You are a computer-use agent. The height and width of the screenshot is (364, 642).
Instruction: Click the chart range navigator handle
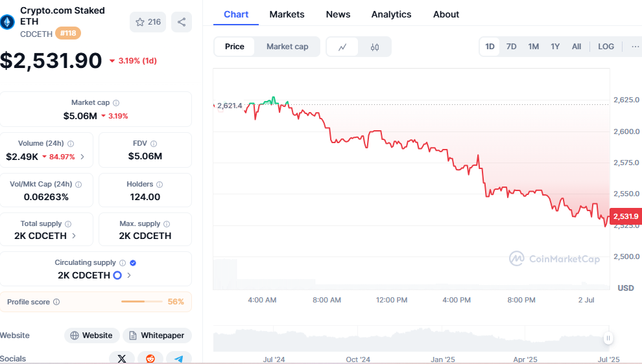pyautogui.click(x=608, y=338)
